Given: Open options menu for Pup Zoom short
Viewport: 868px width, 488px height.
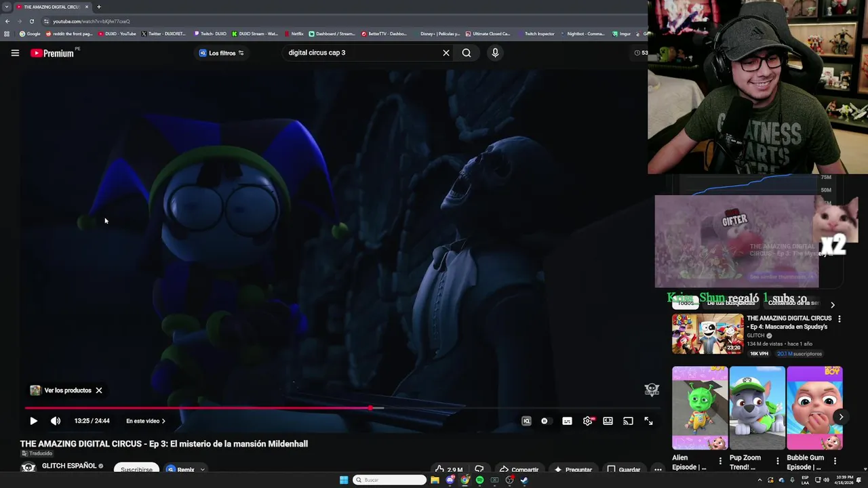Looking at the screenshot, I should click(x=778, y=461).
